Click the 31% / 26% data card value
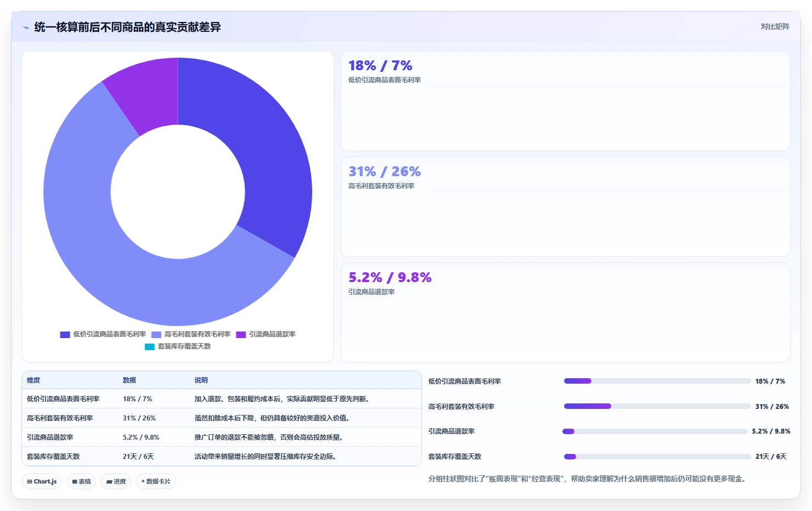 [x=385, y=172]
